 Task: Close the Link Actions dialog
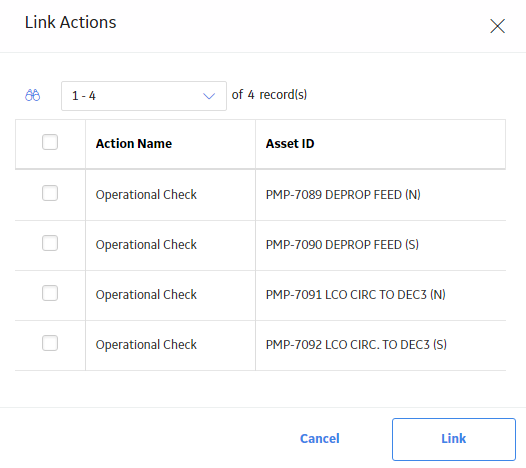[497, 26]
